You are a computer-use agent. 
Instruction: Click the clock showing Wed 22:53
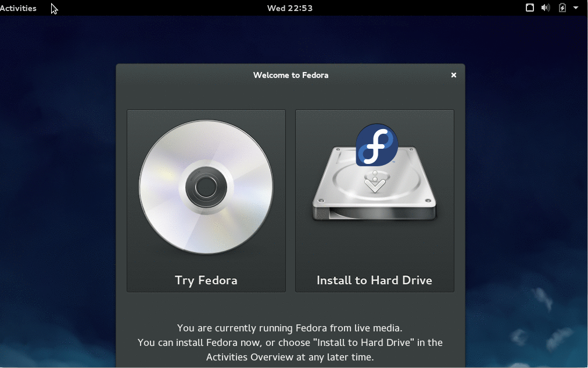point(289,8)
